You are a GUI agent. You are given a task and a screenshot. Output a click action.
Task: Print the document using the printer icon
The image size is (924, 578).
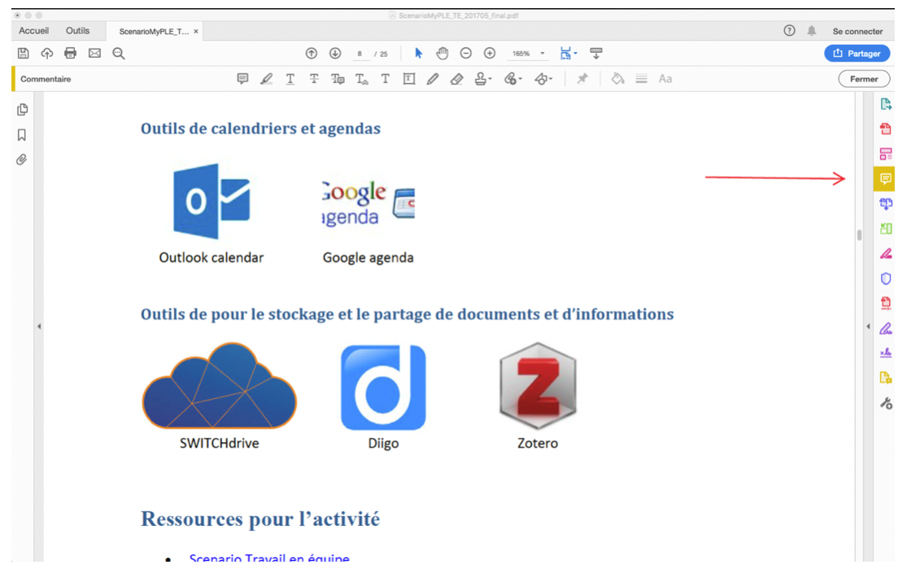[x=70, y=53]
